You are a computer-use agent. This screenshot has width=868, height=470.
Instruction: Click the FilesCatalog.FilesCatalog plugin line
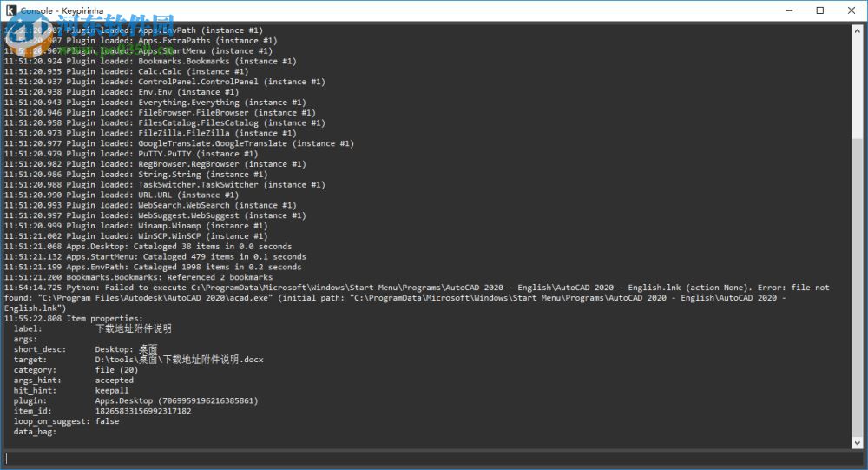click(164, 123)
